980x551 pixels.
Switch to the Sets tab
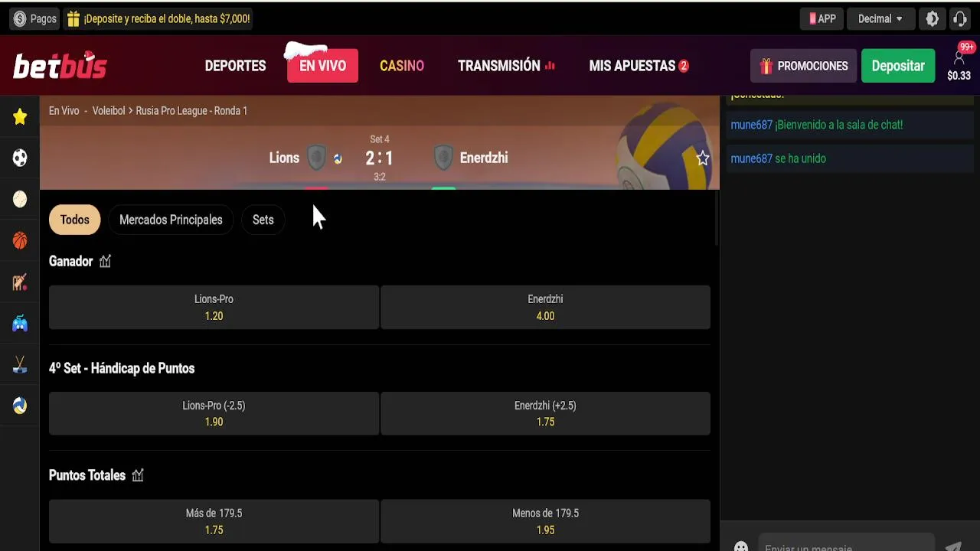coord(263,220)
